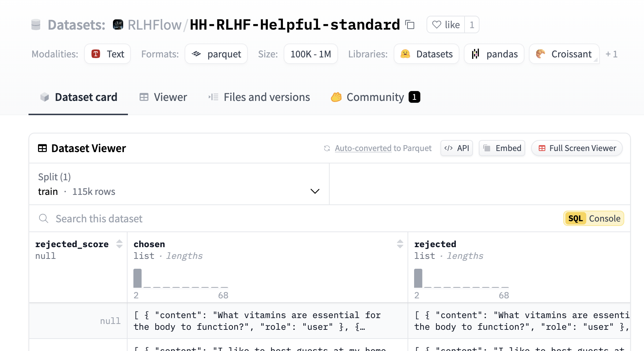Click the Full Screen Viewer red icon
644x351 pixels.
542,148
